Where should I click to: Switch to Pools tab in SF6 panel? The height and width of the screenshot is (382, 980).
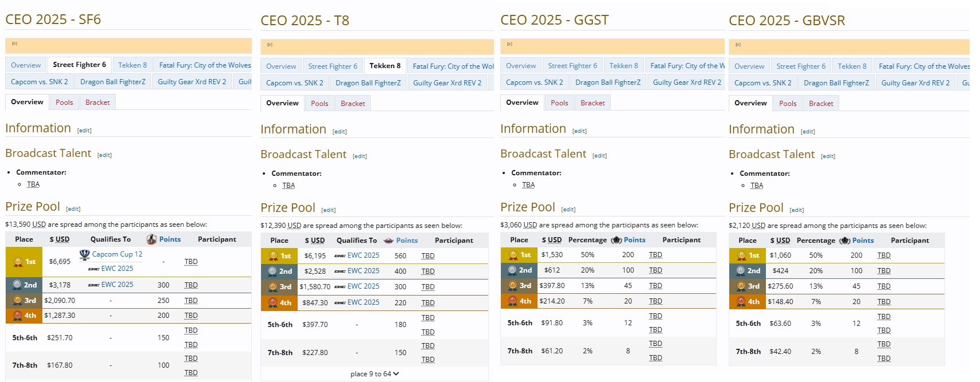coord(64,103)
